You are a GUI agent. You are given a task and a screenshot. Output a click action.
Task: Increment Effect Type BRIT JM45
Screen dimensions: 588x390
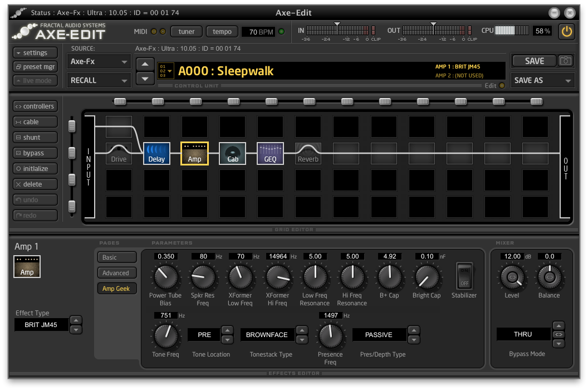76,320
